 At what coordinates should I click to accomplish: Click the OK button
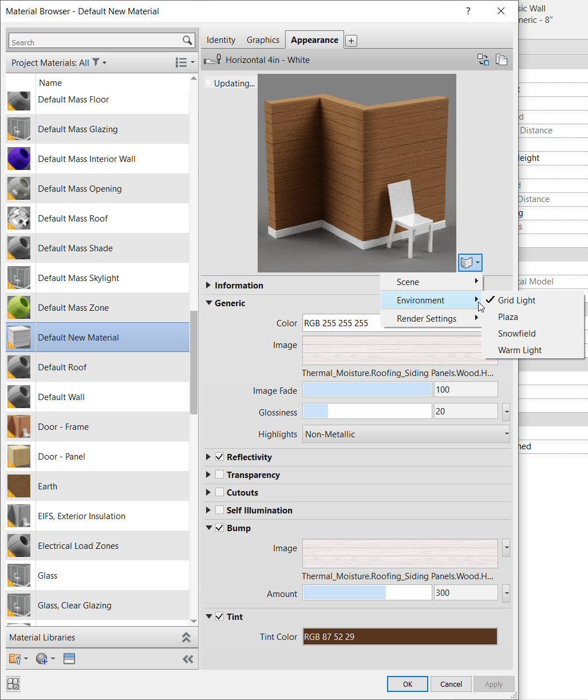(x=407, y=683)
